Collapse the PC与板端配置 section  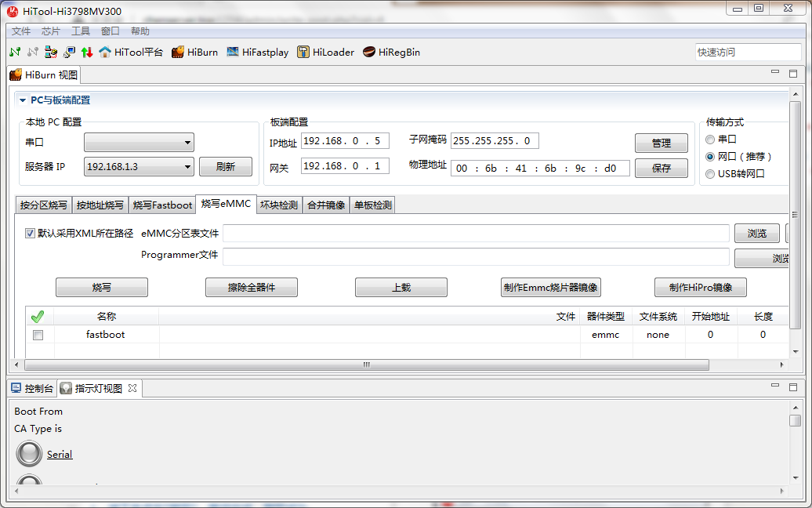(x=23, y=100)
